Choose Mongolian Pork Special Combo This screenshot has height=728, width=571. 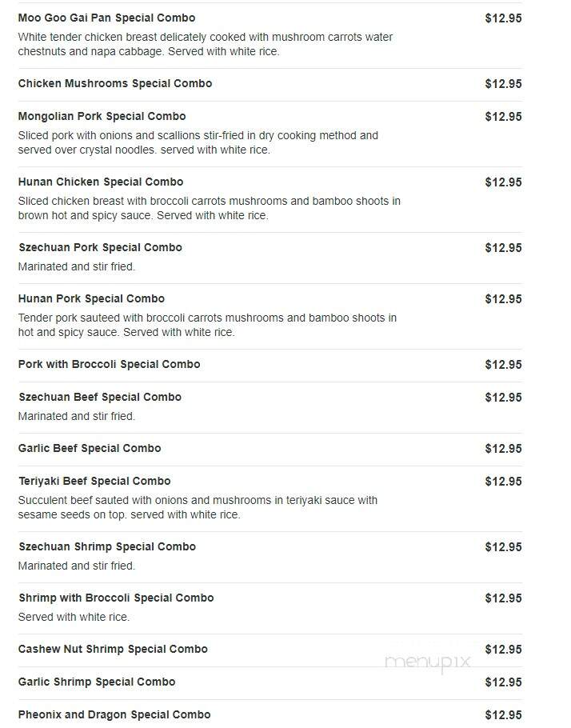coord(102,117)
